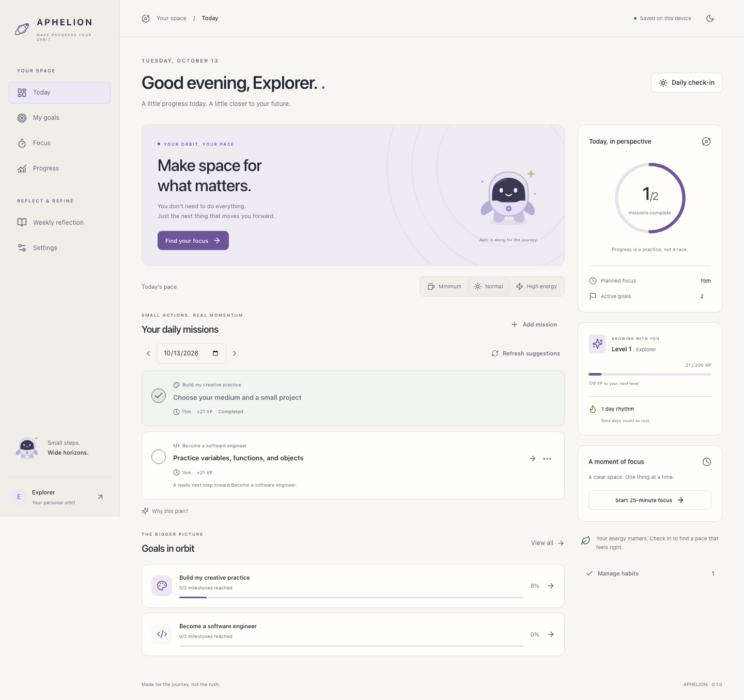Open the Today page in sidebar
This screenshot has width=744, height=700.
coord(59,92)
